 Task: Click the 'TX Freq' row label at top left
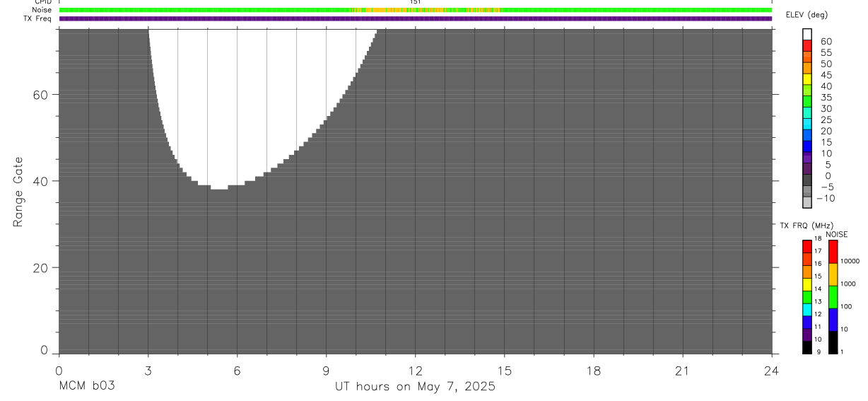pyautogui.click(x=38, y=18)
